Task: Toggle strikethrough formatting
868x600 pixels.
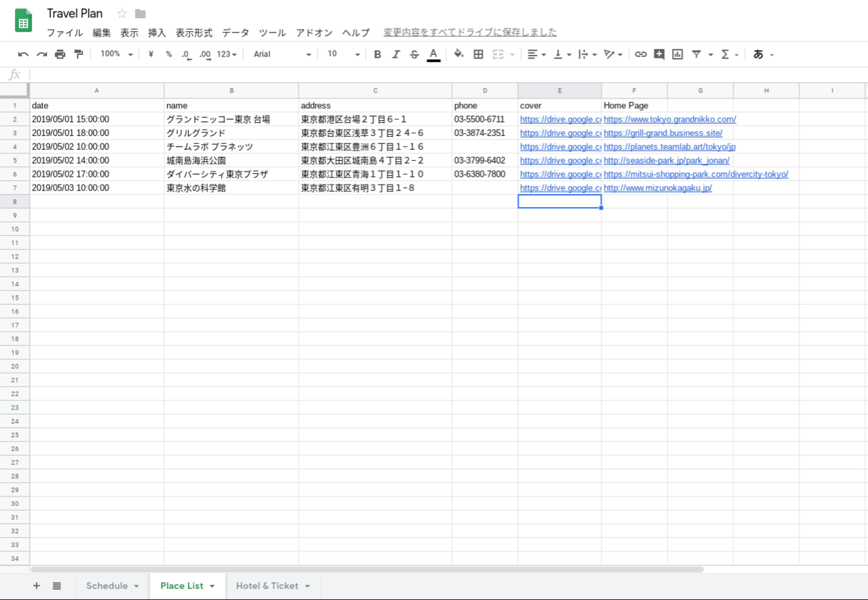Action: click(x=414, y=54)
